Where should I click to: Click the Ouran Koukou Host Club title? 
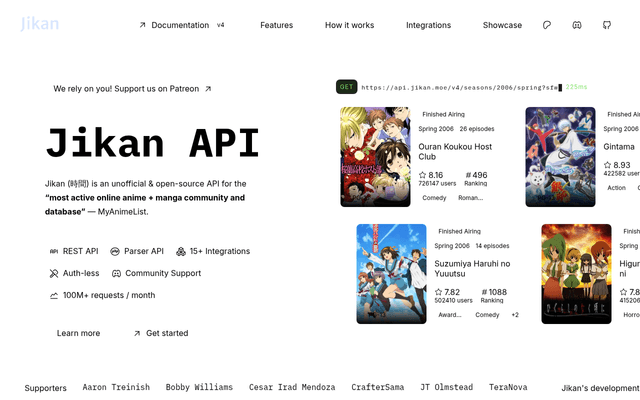pyautogui.click(x=455, y=151)
